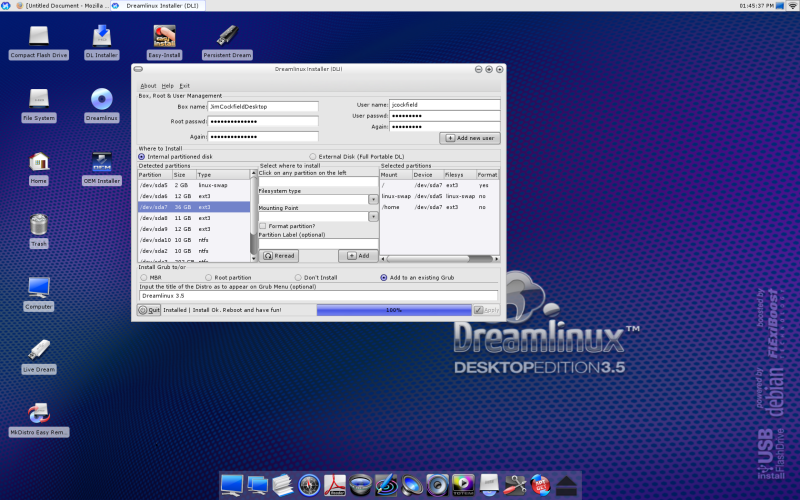
Task: Select /dev/sda7 36 GB partition row
Action: coord(194,207)
